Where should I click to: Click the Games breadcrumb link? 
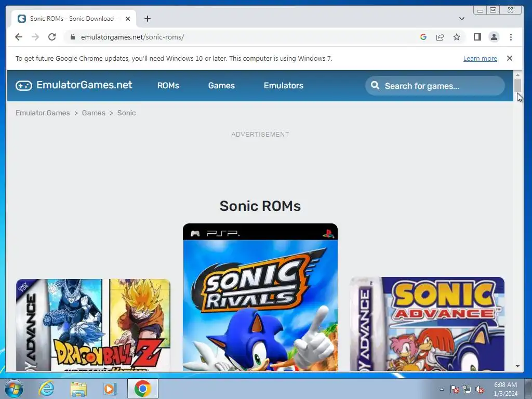point(94,113)
